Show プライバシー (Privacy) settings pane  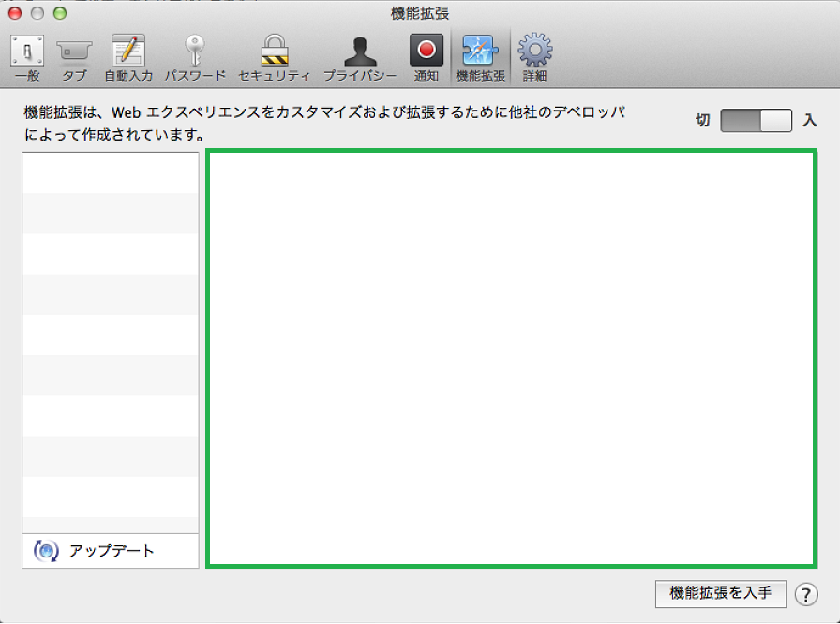tap(360, 56)
